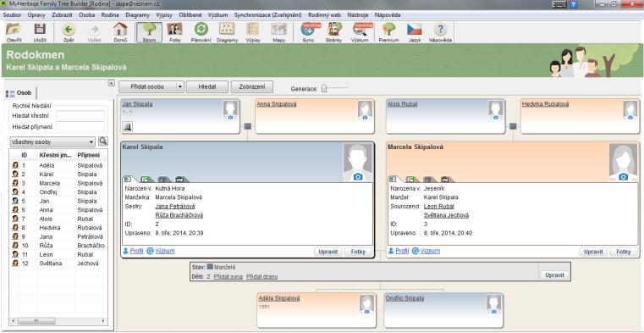Adjust the Generace slider handle

coord(324,88)
